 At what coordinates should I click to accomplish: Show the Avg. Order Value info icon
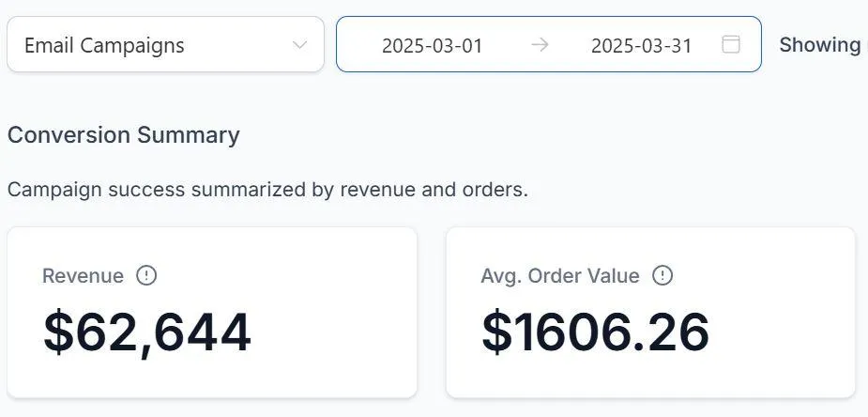[x=662, y=275]
